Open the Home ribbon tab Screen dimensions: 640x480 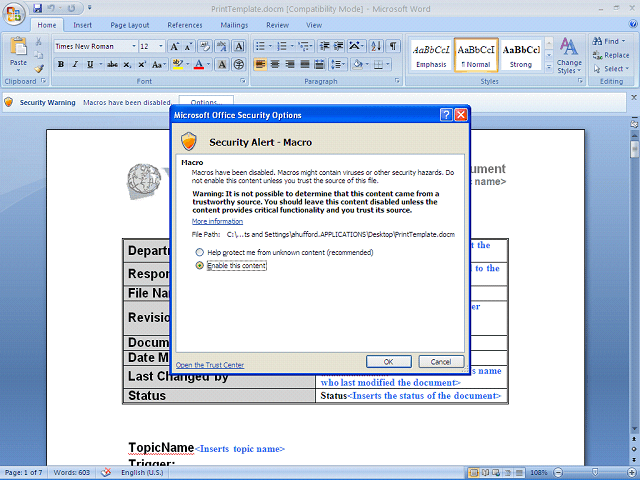[47, 25]
